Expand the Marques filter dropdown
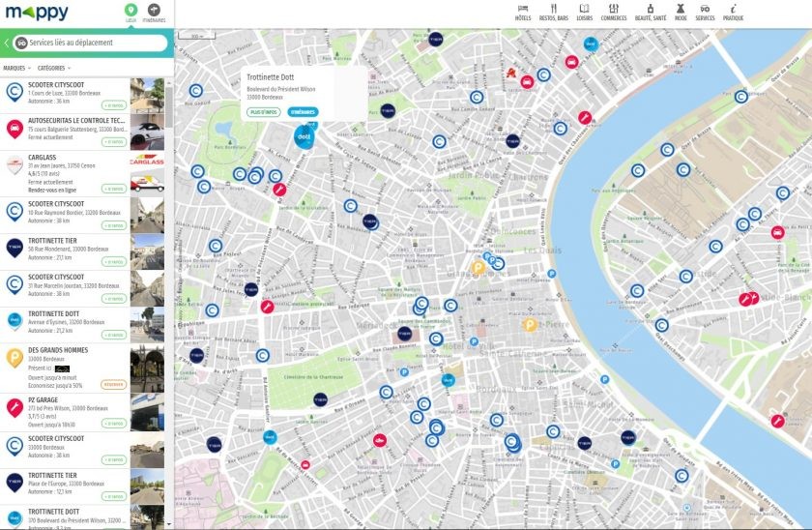The image size is (812, 530). (16, 68)
